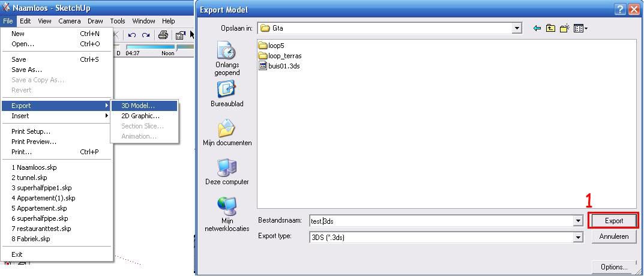Choose 3D Model... from Export submenu
The image size is (644, 276).
[x=144, y=106]
